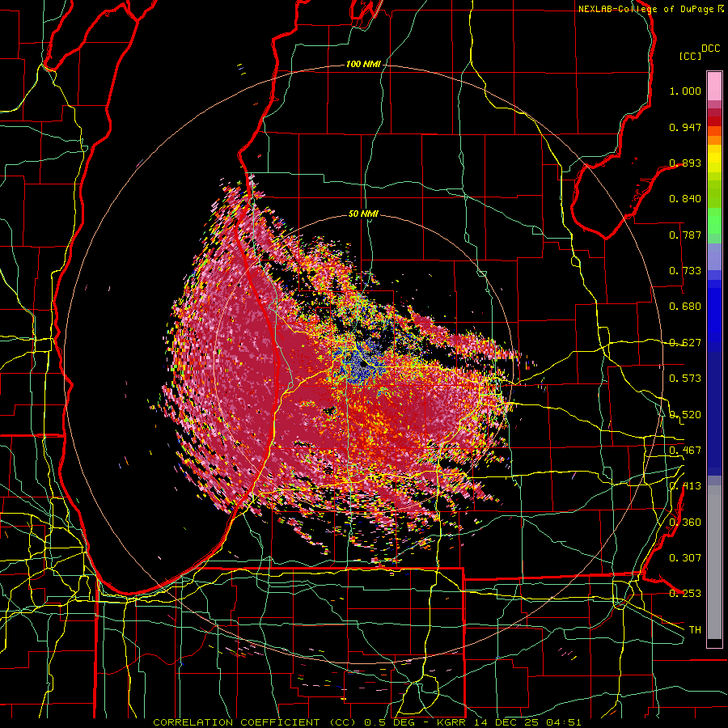
Task: Click the 0.947 scale value
Action: pos(685,127)
